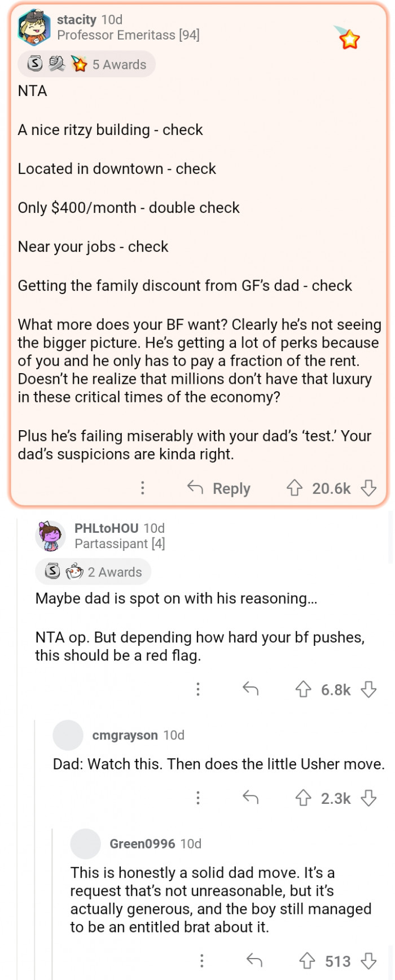Downvote stacity's top comment
The image size is (395, 980).
pyautogui.click(x=368, y=488)
